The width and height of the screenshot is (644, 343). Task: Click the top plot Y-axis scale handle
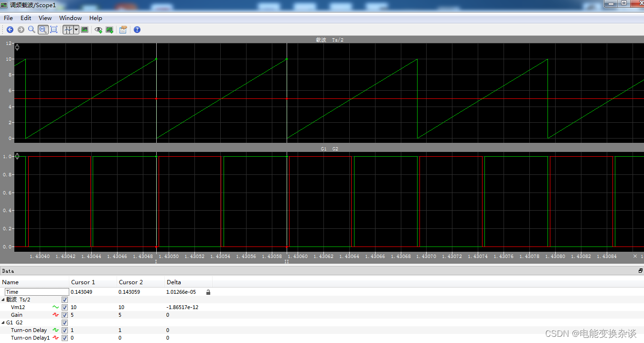pos(18,47)
